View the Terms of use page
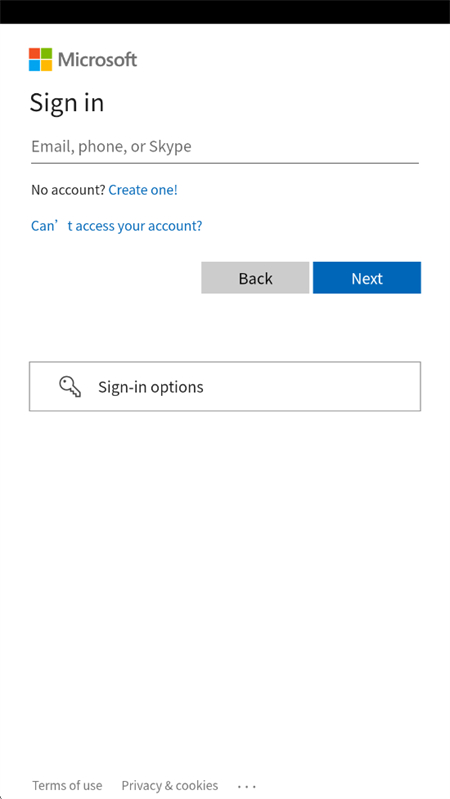This screenshot has width=450, height=799. 67,786
